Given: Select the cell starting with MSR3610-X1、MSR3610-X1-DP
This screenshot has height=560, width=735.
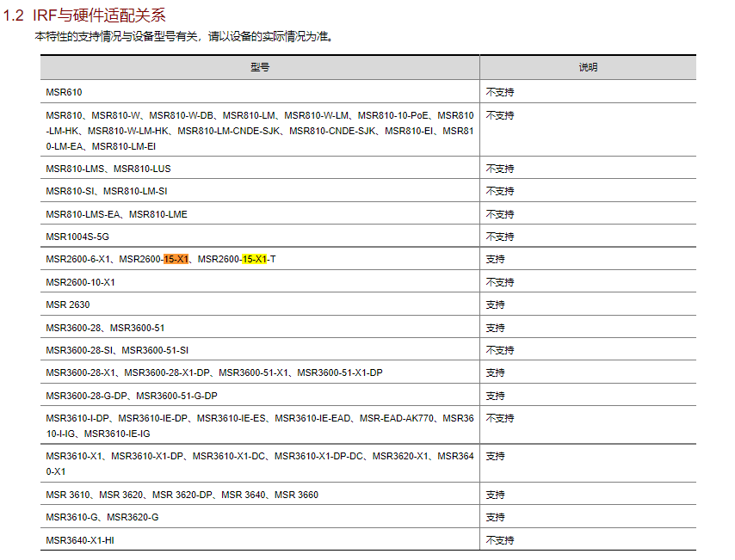Looking at the screenshot, I should 260,464.
